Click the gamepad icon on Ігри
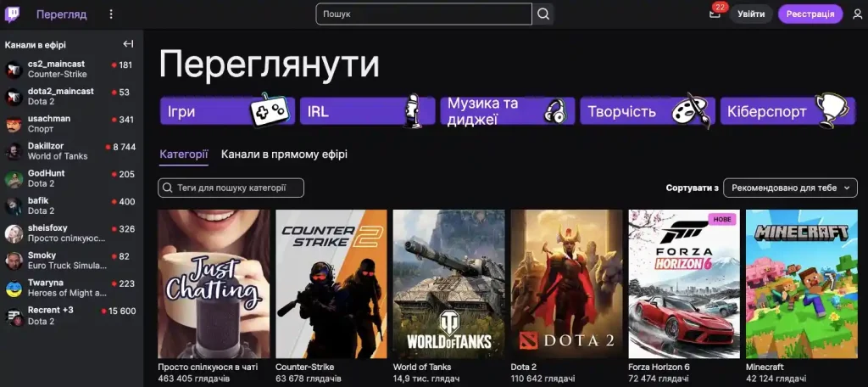This screenshot has width=868, height=387. click(x=269, y=109)
